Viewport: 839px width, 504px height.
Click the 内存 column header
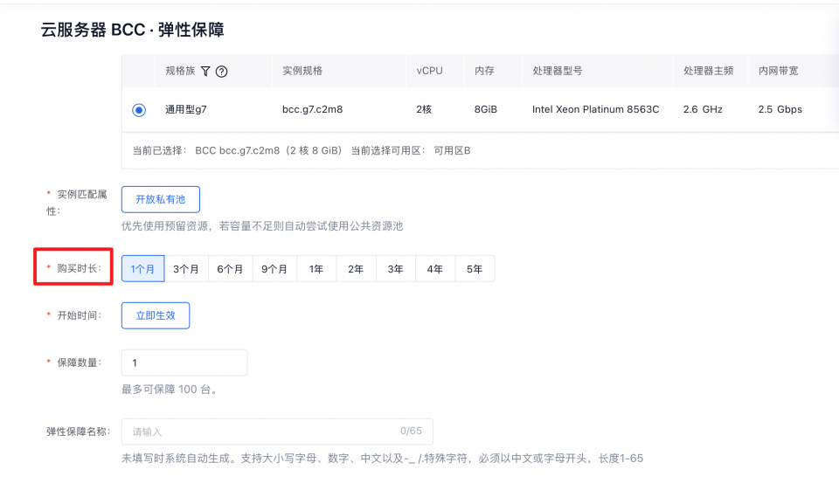[x=484, y=71]
